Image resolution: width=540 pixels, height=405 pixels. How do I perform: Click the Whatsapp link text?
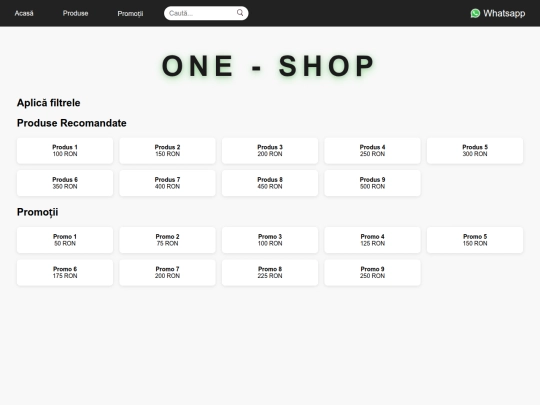pos(504,13)
